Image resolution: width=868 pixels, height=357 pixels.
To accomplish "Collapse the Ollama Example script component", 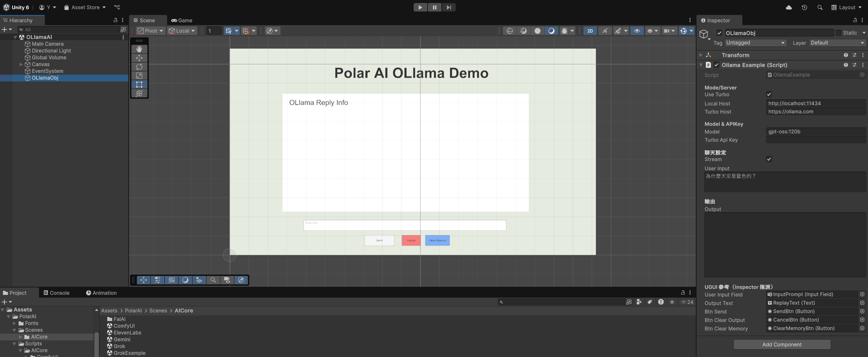I will coord(701,65).
